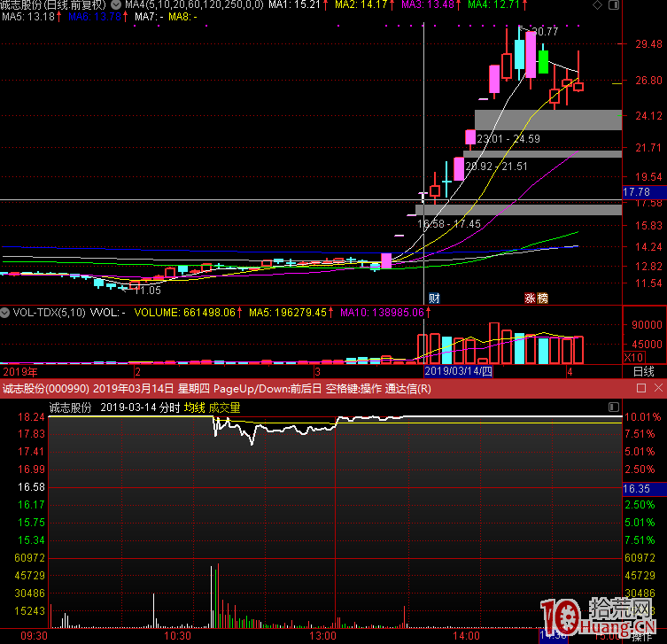Screen dimensions: 667x644
Task: Select the 均线 legend label
Action: click(x=194, y=407)
